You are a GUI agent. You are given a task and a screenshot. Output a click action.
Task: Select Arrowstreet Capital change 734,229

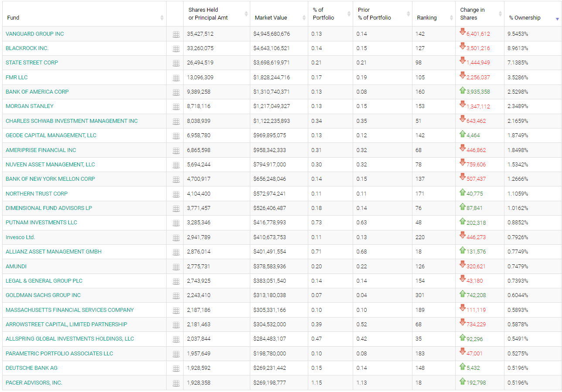click(476, 324)
